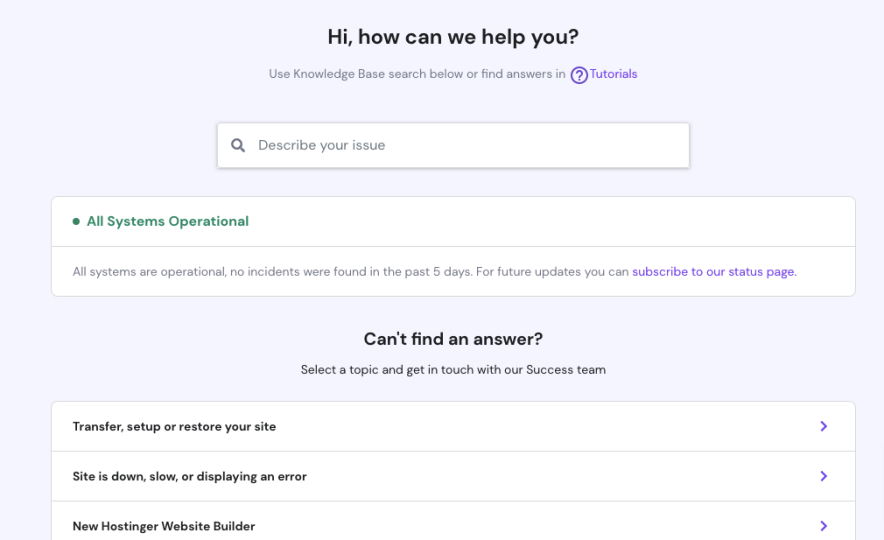Image resolution: width=884 pixels, height=540 pixels.
Task: Click the magnifying glass search icon
Action: tap(238, 145)
